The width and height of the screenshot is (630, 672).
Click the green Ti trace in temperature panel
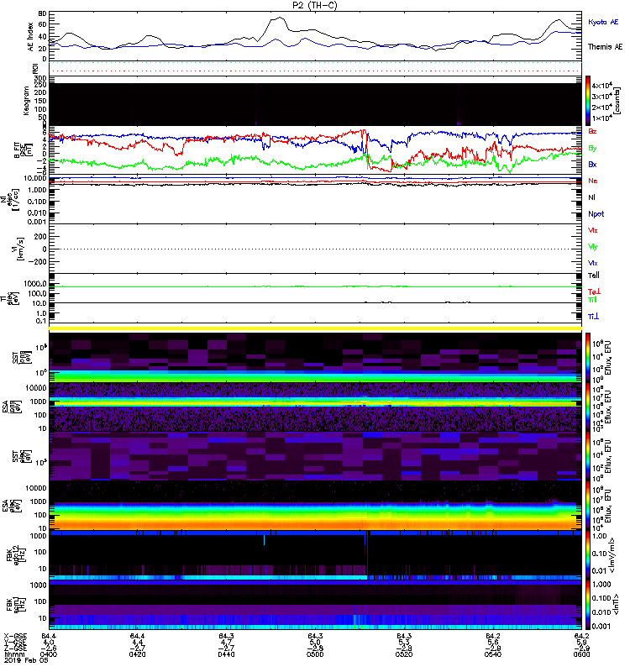coord(315,286)
